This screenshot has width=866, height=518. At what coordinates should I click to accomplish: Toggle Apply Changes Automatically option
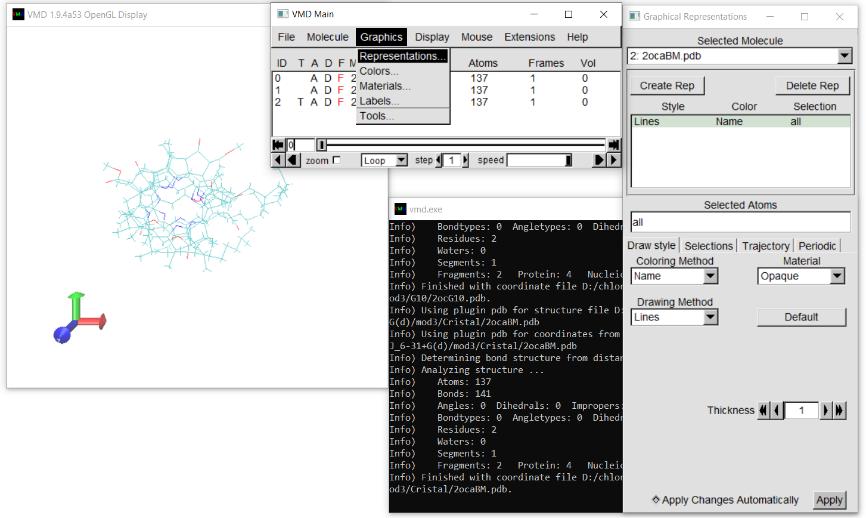pyautogui.click(x=656, y=500)
